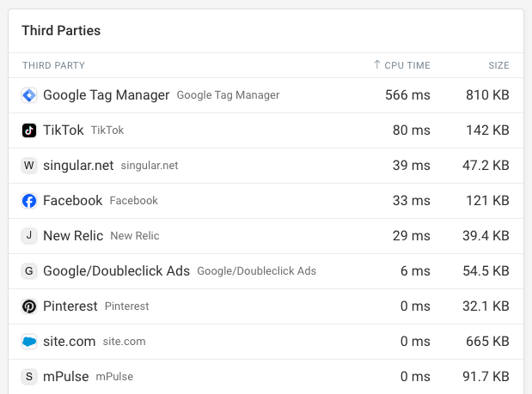
Task: Select the Facebook row name
Action: (x=72, y=201)
